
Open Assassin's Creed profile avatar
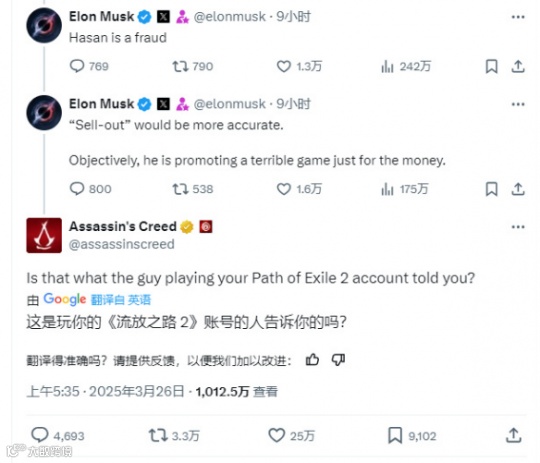point(44,235)
